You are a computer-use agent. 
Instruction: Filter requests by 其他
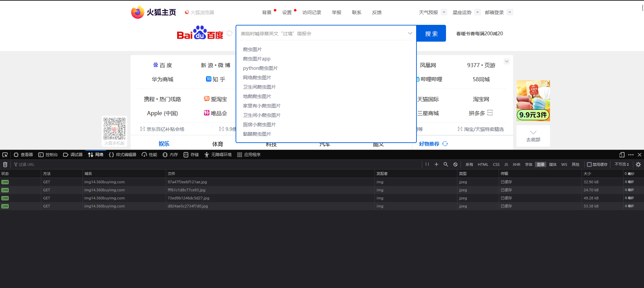[x=576, y=164]
